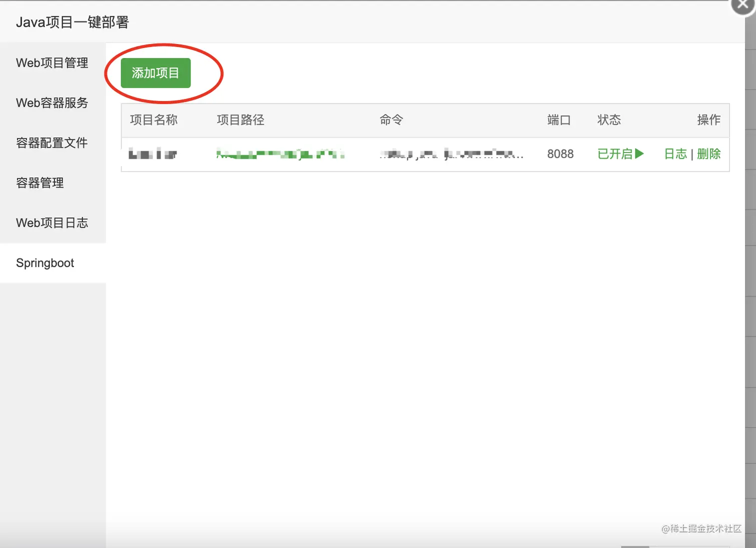The height and width of the screenshot is (548, 756).
Task: Toggle the 已开启 status of the project
Action: 620,154
